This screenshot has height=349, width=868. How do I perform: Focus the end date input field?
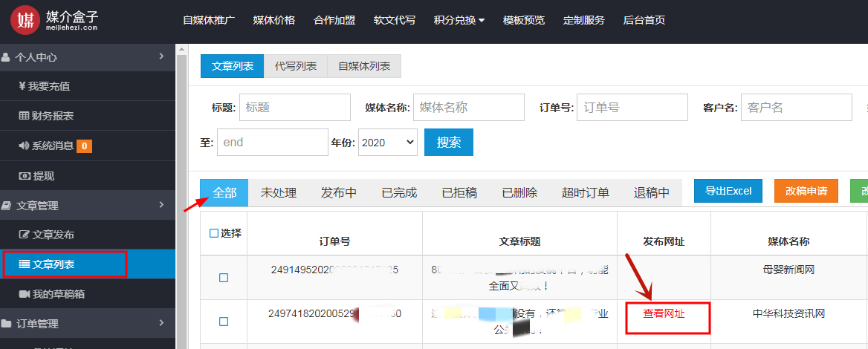click(273, 142)
